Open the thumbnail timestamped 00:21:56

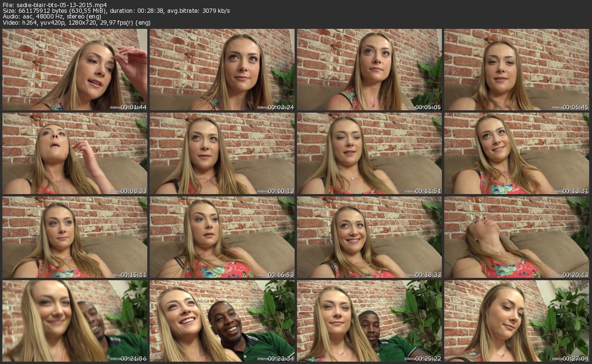[75, 320]
